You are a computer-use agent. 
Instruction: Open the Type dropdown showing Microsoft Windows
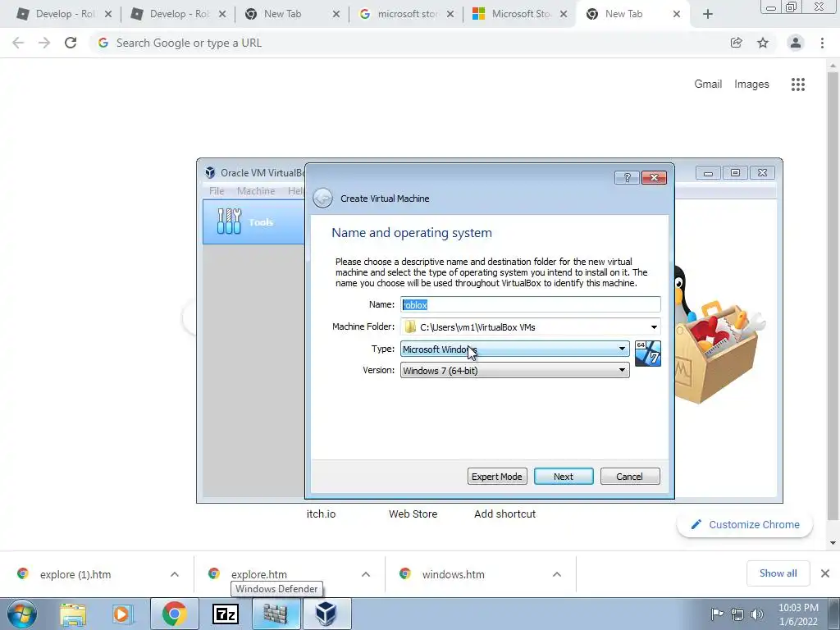(x=515, y=349)
